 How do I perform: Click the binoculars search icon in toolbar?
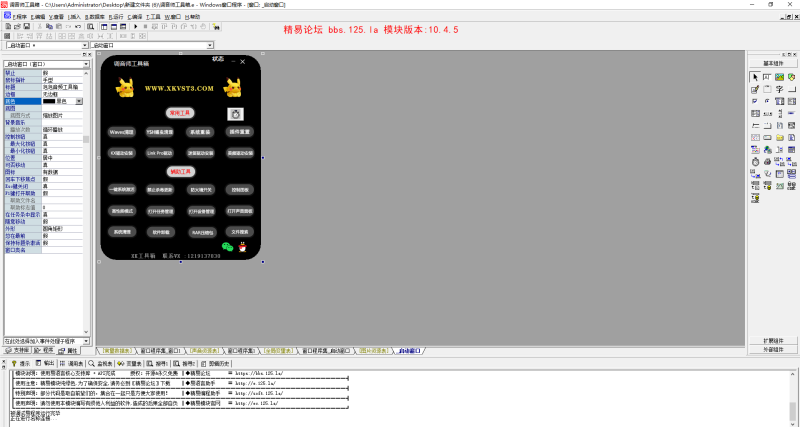coord(216,27)
